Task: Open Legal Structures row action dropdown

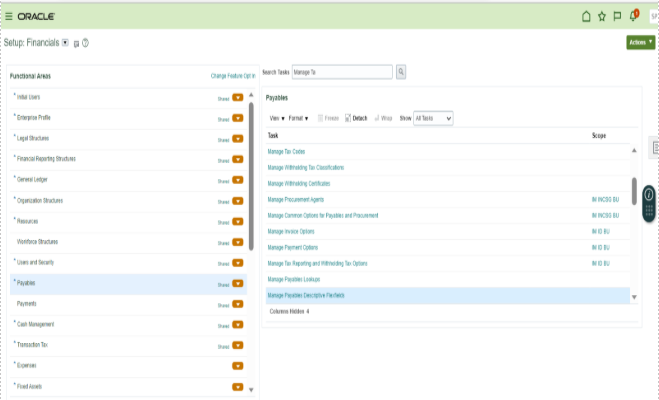Action: tap(237, 139)
